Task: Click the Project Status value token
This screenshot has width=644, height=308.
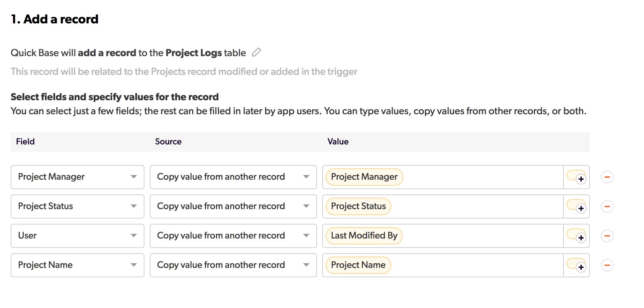Action: pyautogui.click(x=358, y=206)
